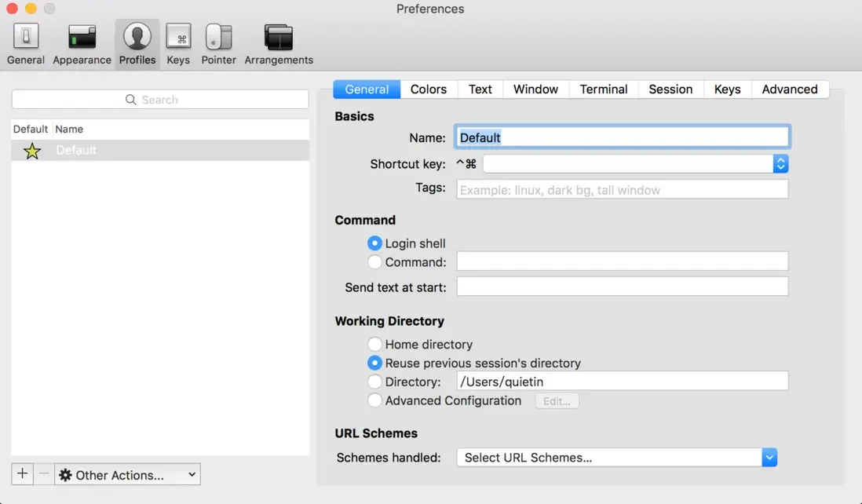The width and height of the screenshot is (862, 504).
Task: Click the profile Name text field
Action: coord(623,137)
